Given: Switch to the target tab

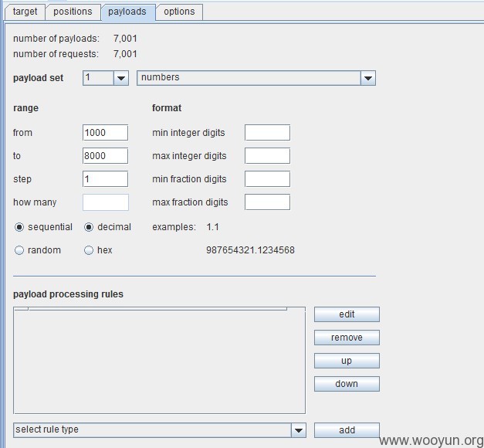Looking at the screenshot, I should coord(25,12).
